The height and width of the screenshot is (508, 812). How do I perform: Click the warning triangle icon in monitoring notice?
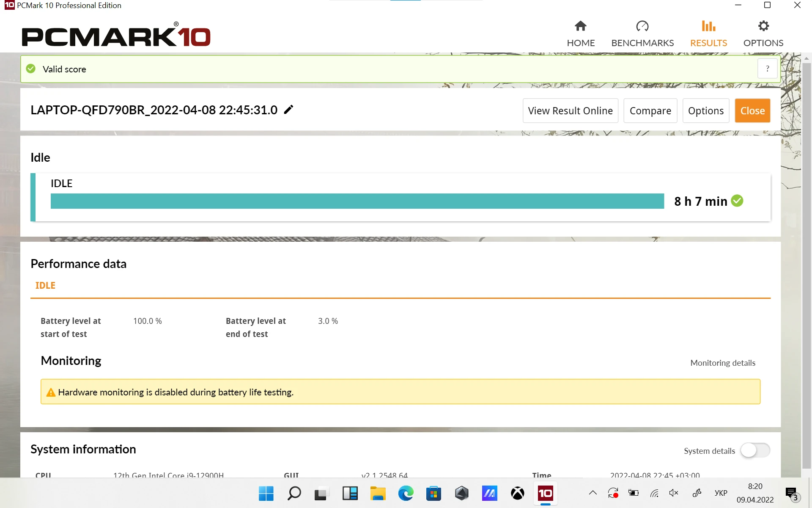(51, 392)
